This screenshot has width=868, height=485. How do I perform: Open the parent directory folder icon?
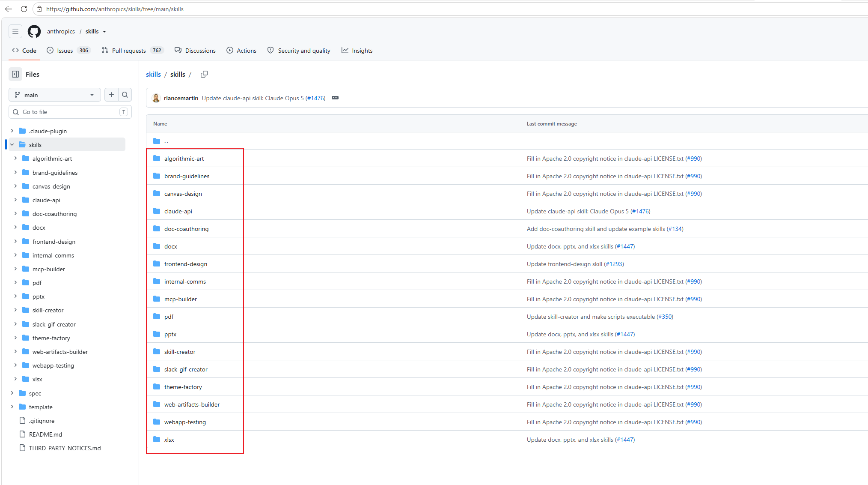point(157,141)
